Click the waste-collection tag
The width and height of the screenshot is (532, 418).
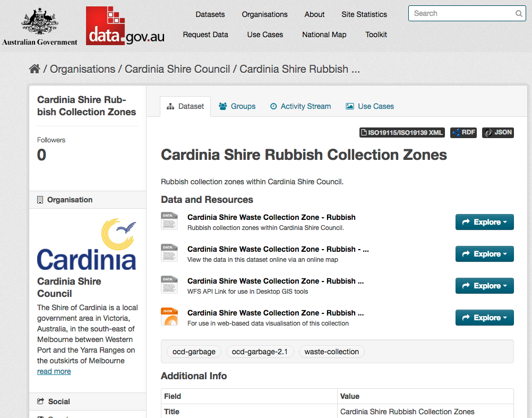coord(331,352)
